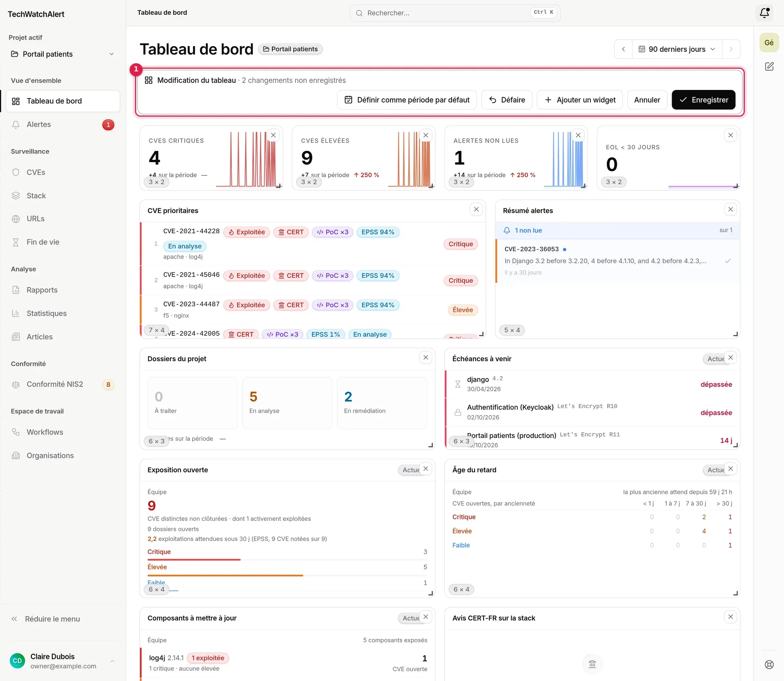Open django 4.2 deadline entry
The height and width of the screenshot is (681, 784).
592,384
